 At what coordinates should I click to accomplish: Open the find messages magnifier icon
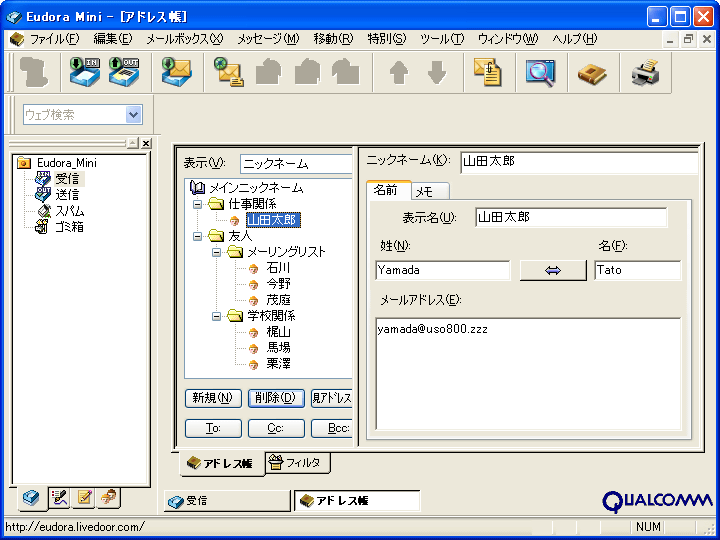540,73
